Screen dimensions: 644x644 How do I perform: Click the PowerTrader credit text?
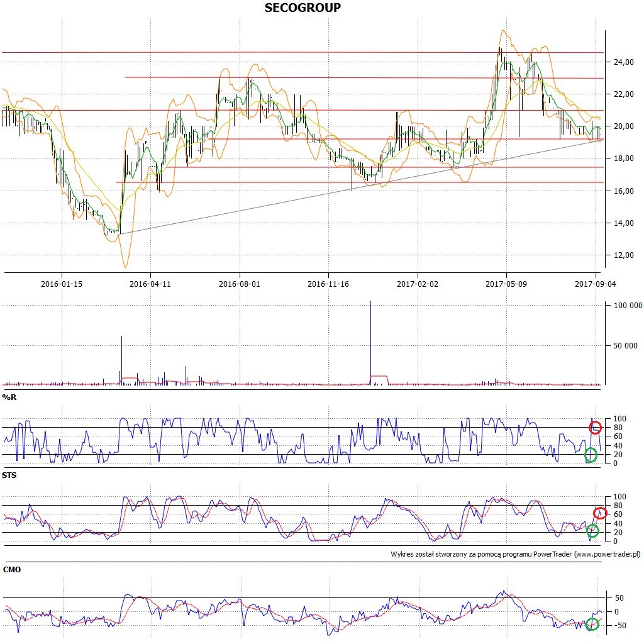pyautogui.click(x=516, y=554)
